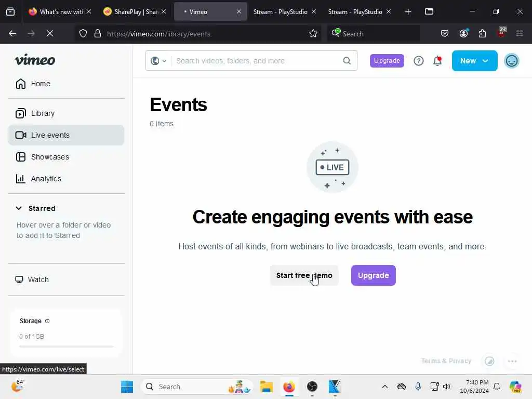Bookmark this page with star icon

(313, 34)
